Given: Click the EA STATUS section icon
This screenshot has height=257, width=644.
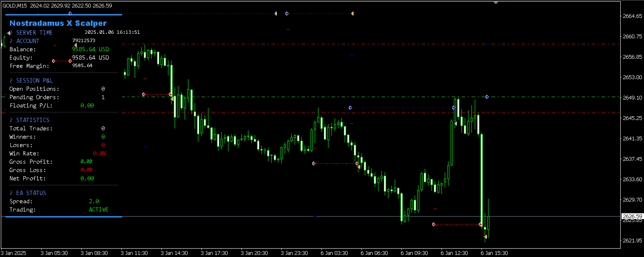Looking at the screenshot, I should point(10,193).
